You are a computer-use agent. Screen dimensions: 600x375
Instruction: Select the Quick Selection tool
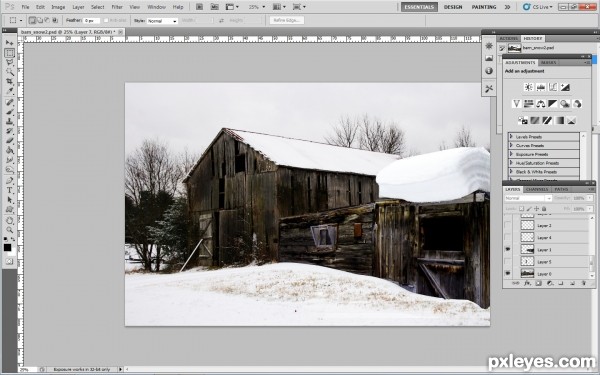10,72
